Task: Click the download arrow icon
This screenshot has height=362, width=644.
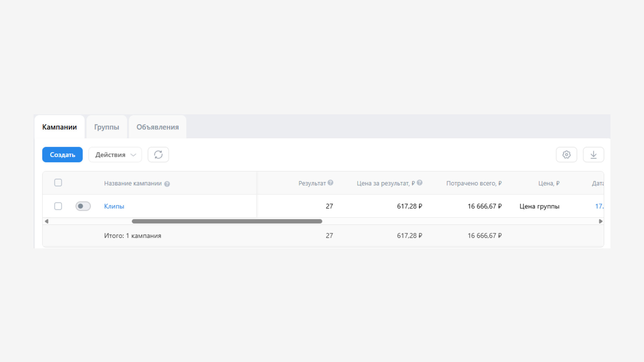Action: [593, 155]
